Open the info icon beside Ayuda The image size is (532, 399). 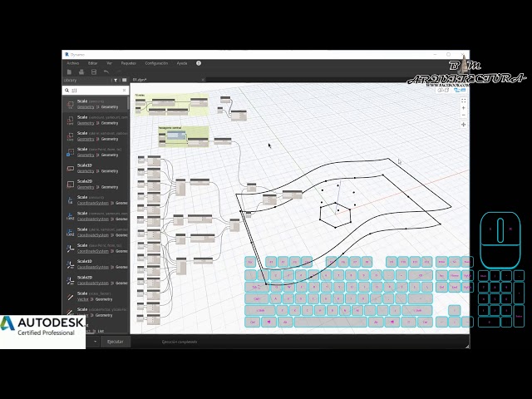tap(199, 63)
